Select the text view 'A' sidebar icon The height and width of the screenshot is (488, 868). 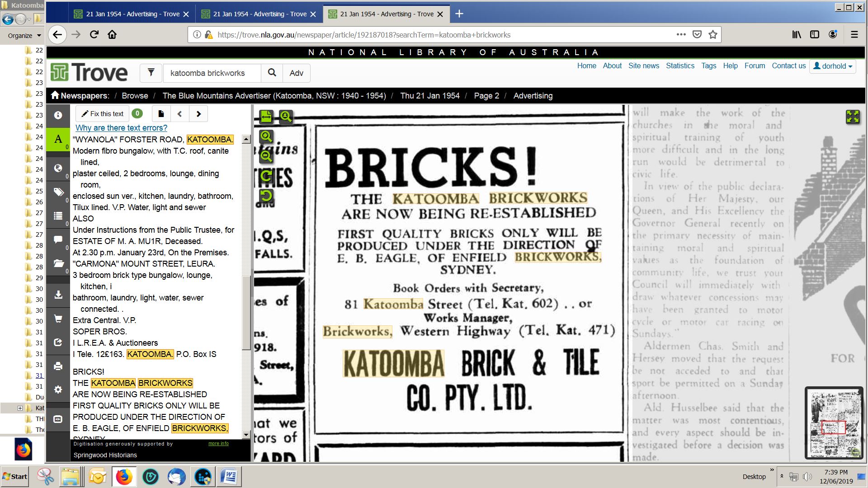point(58,139)
